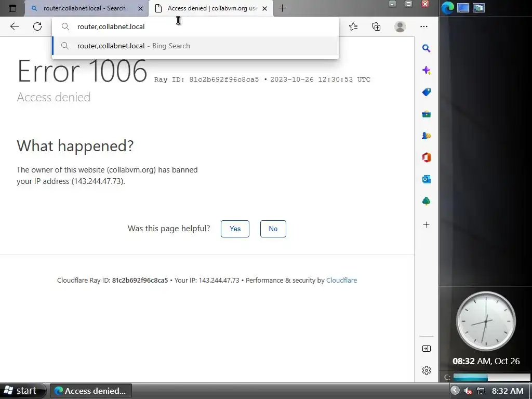532x399 pixels.
Task: Select the Access denied collabvm.org tab
Action: tap(211, 8)
